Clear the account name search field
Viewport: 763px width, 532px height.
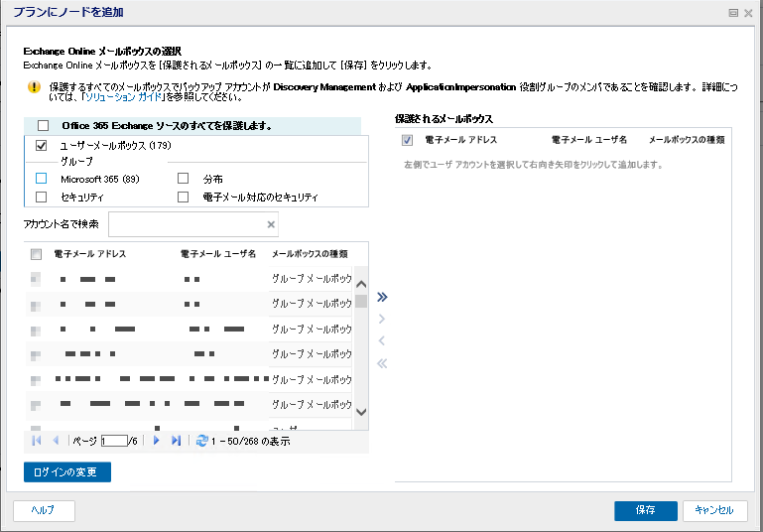tap(271, 224)
